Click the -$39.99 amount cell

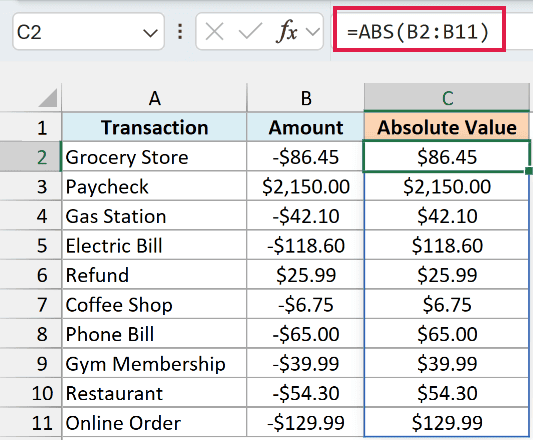306,364
